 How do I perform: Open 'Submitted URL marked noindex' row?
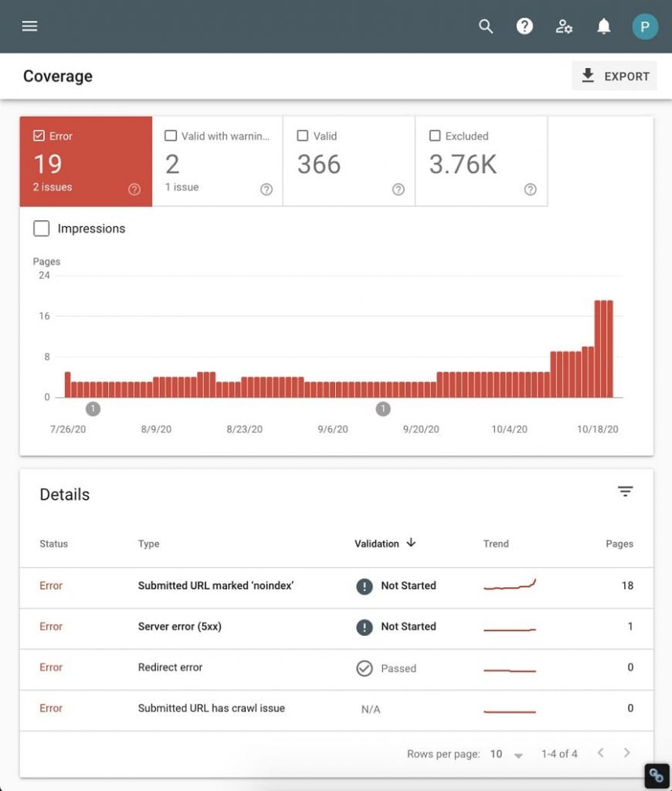point(216,586)
